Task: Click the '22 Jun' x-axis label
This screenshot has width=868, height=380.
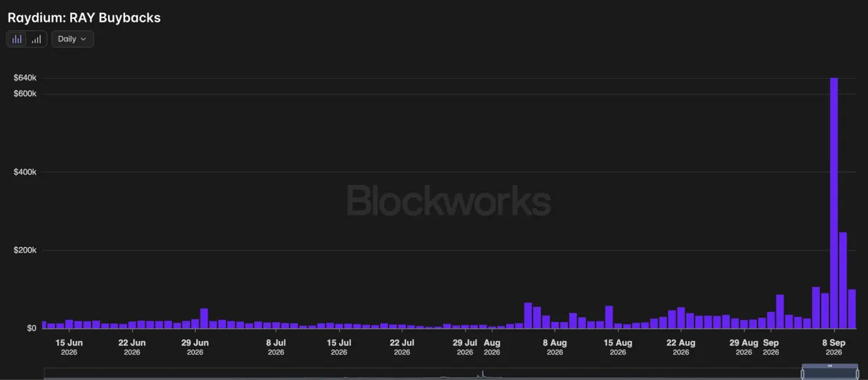Action: [x=132, y=342]
